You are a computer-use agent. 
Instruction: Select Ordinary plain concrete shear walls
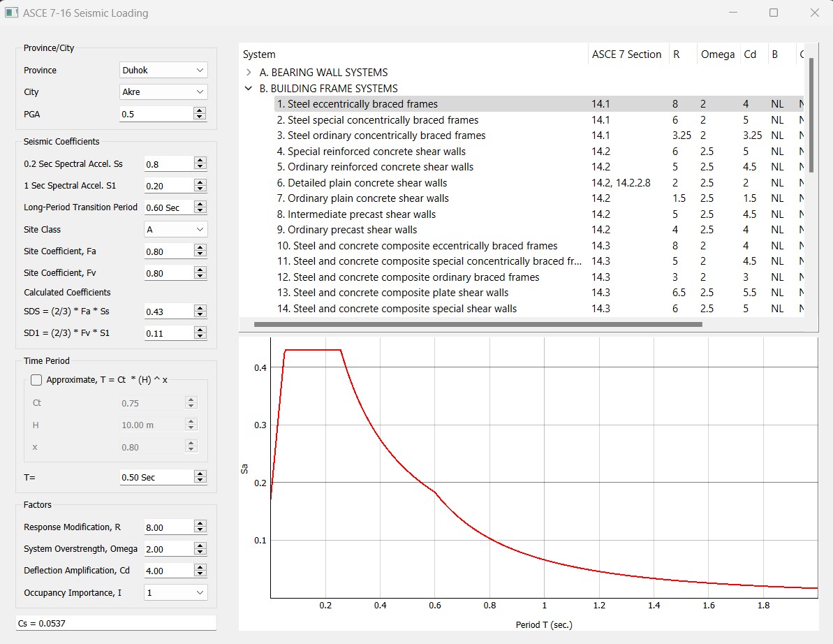pyautogui.click(x=538, y=198)
